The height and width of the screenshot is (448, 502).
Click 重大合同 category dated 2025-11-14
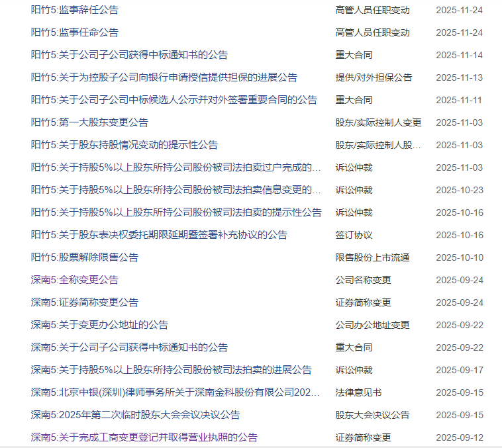click(x=354, y=55)
